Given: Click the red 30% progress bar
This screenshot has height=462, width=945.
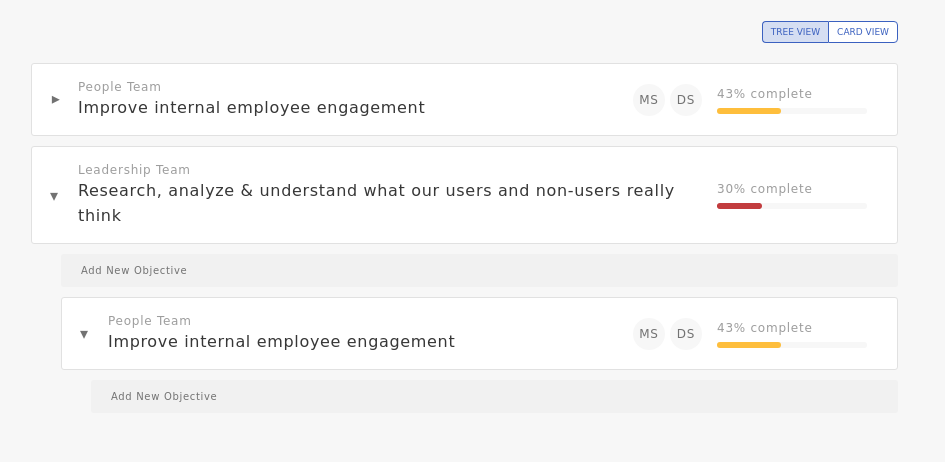Looking at the screenshot, I should tap(739, 206).
